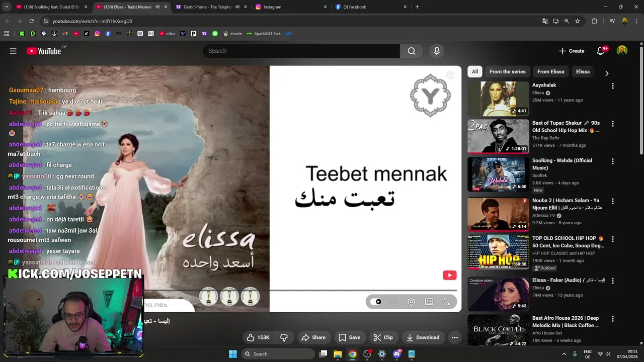The height and width of the screenshot is (362, 644).
Task: Open the Gmail bookmark icon
Action: coord(65,34)
